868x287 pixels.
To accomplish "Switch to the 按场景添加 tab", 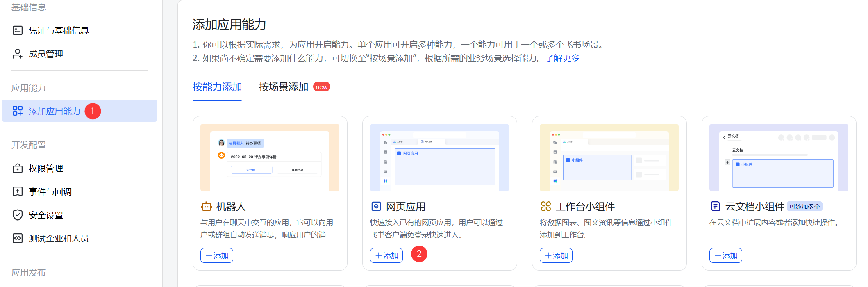I will (283, 87).
